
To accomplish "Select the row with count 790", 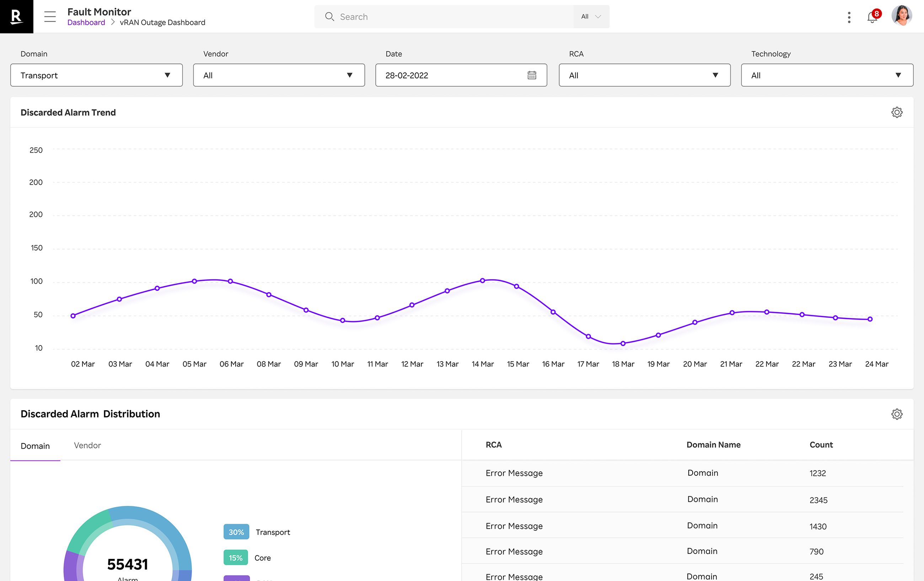I will pyautogui.click(x=682, y=551).
